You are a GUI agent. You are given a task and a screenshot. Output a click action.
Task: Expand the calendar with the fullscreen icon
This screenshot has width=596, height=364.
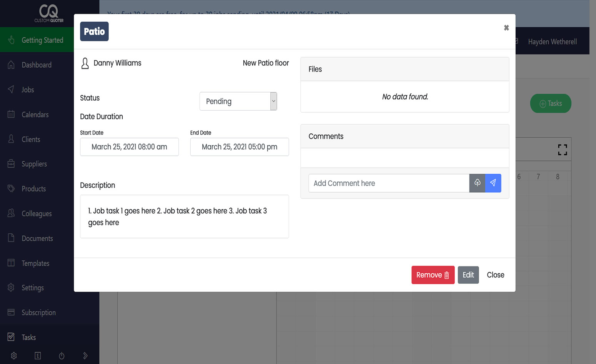[x=562, y=150]
